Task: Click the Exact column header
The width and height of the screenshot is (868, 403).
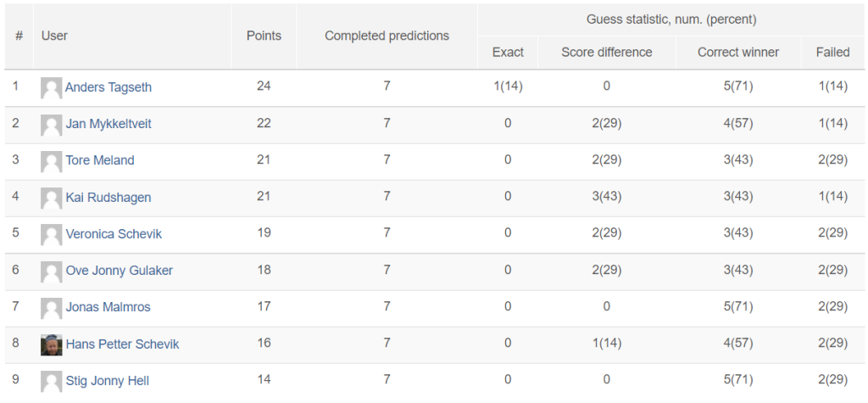Action: (x=508, y=52)
